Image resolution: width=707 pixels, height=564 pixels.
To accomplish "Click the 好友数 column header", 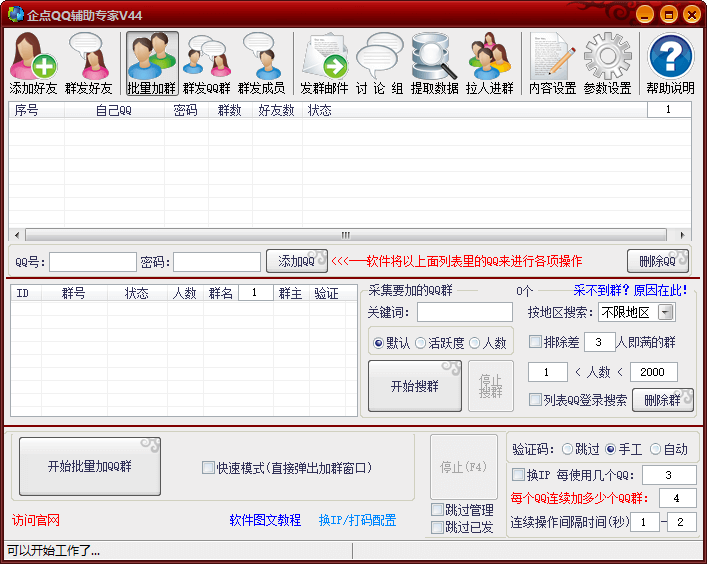I will pos(276,110).
